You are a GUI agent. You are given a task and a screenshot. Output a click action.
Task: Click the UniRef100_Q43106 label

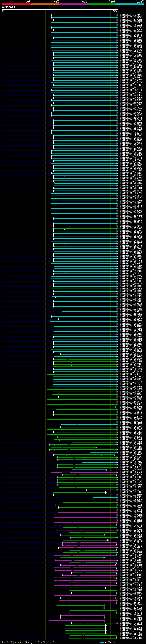(131, 123)
